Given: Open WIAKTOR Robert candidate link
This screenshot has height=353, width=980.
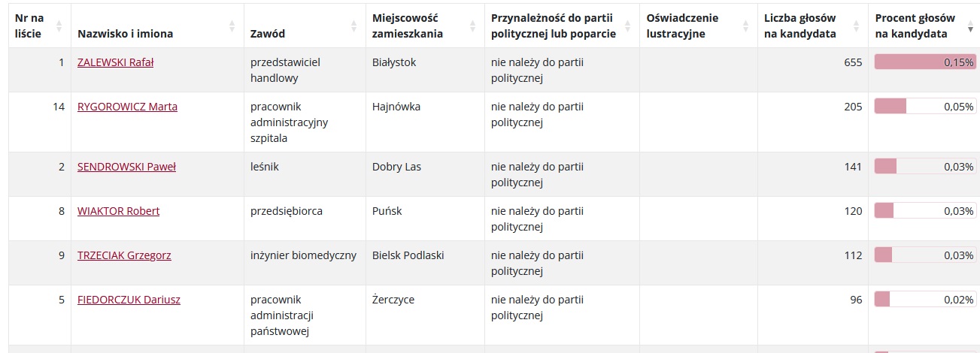Looking at the screenshot, I should click(x=118, y=211).
